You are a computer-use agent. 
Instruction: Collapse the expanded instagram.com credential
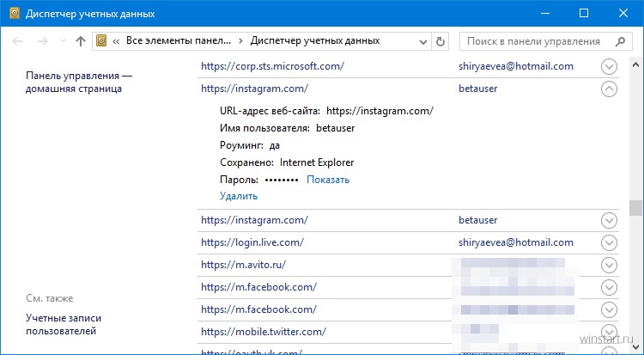(609, 89)
